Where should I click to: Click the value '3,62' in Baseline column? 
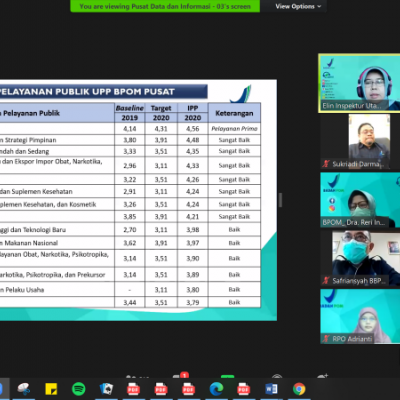(130, 243)
